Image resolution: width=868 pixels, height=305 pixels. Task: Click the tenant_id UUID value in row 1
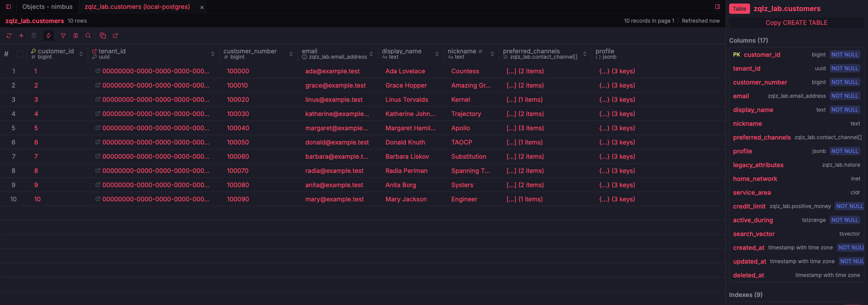point(156,71)
